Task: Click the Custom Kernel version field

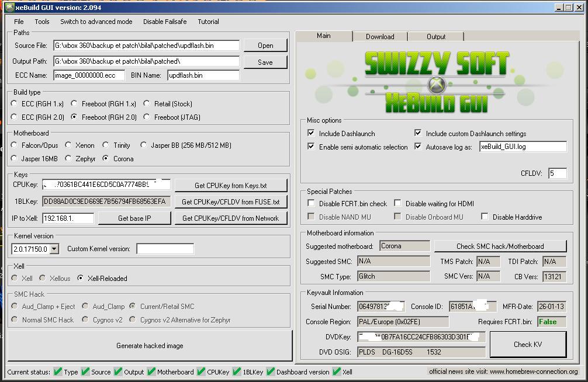Action: [165, 249]
